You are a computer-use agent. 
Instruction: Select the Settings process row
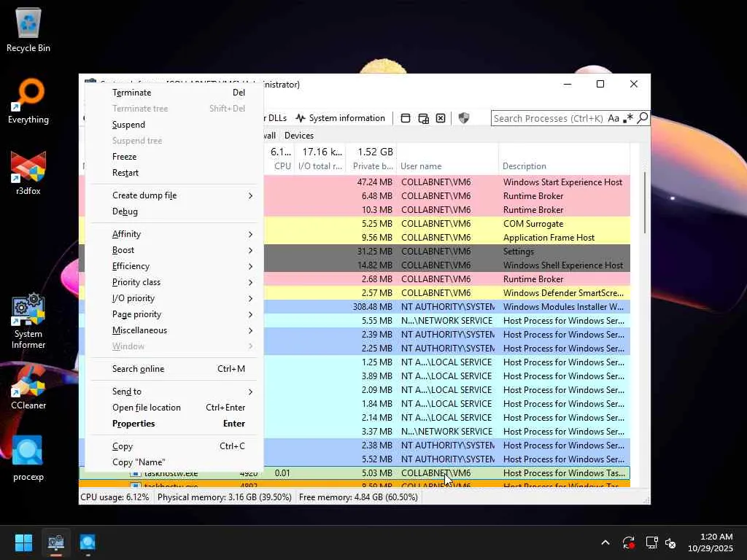[x=447, y=251]
